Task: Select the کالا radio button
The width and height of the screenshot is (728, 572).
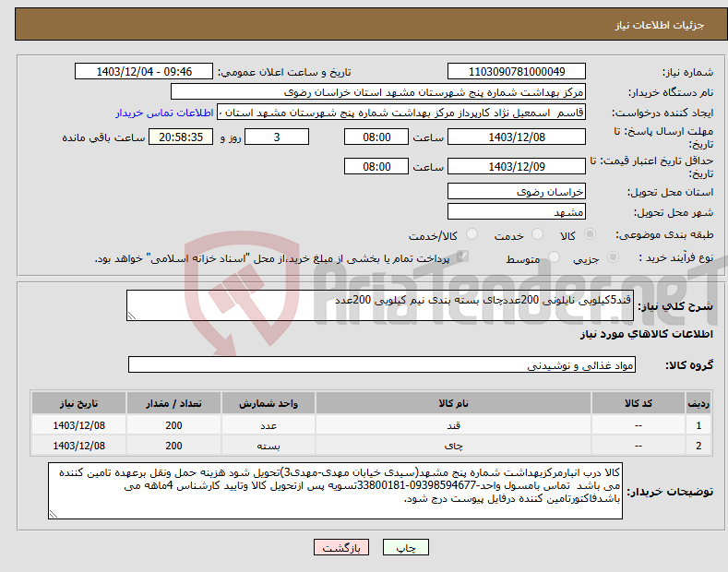Action: point(590,234)
